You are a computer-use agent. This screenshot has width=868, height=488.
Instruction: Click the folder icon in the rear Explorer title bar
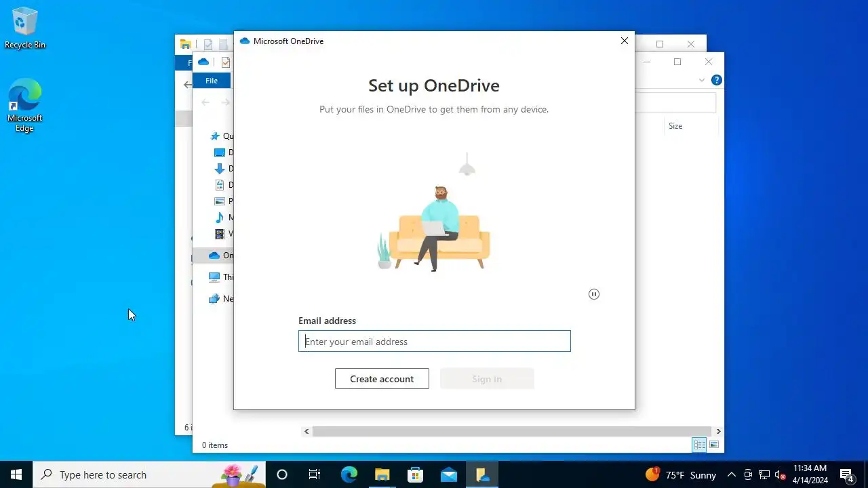185,44
